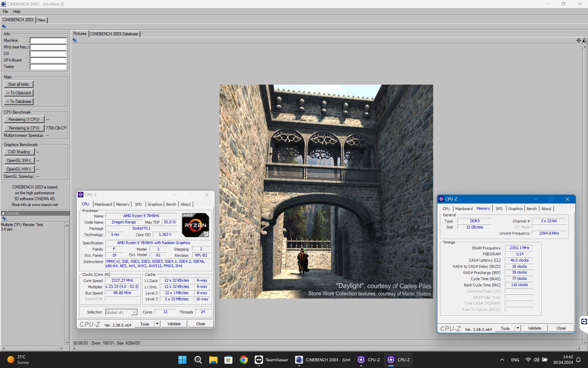
Task: Click the pin icon below CINEBENCH 2003 tab
Action: coord(4,26)
